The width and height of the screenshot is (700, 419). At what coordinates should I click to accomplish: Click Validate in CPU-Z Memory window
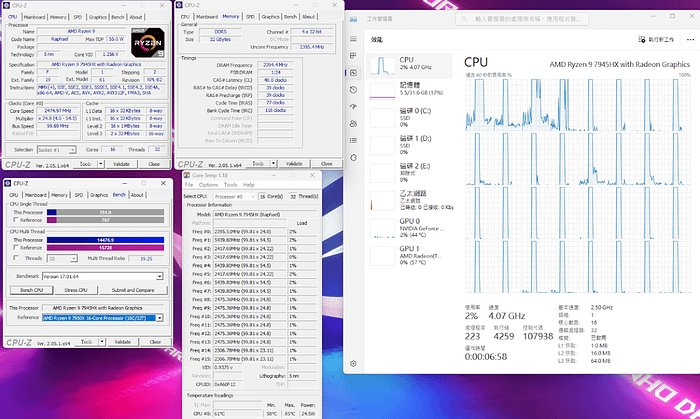294,164
